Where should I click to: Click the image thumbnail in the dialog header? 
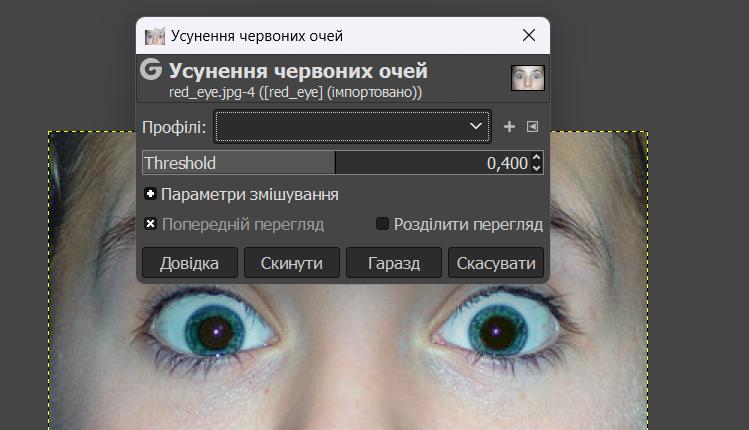pyautogui.click(x=528, y=78)
